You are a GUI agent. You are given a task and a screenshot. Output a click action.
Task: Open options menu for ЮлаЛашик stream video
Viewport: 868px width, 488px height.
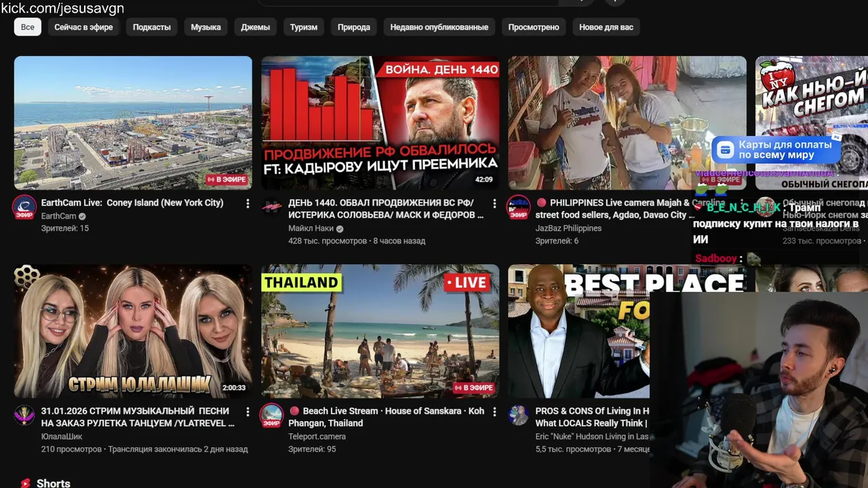pyautogui.click(x=248, y=411)
